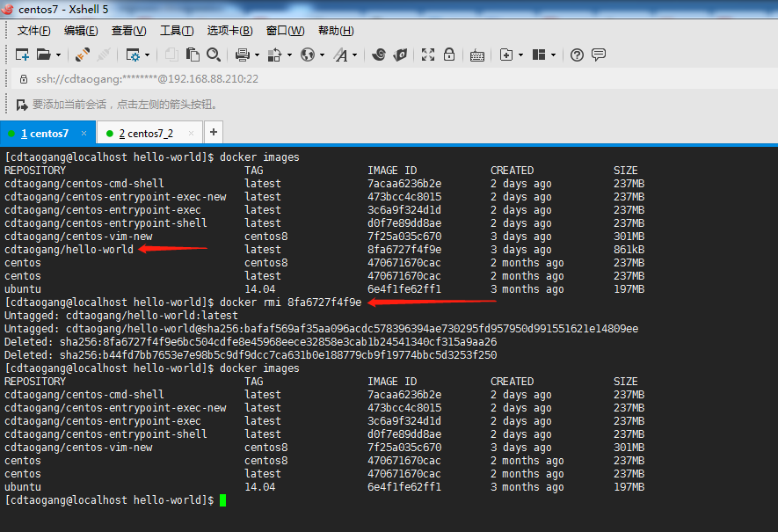This screenshot has width=778, height=532.
Task: Expand the Print dropdown arrow
Action: click(x=257, y=55)
